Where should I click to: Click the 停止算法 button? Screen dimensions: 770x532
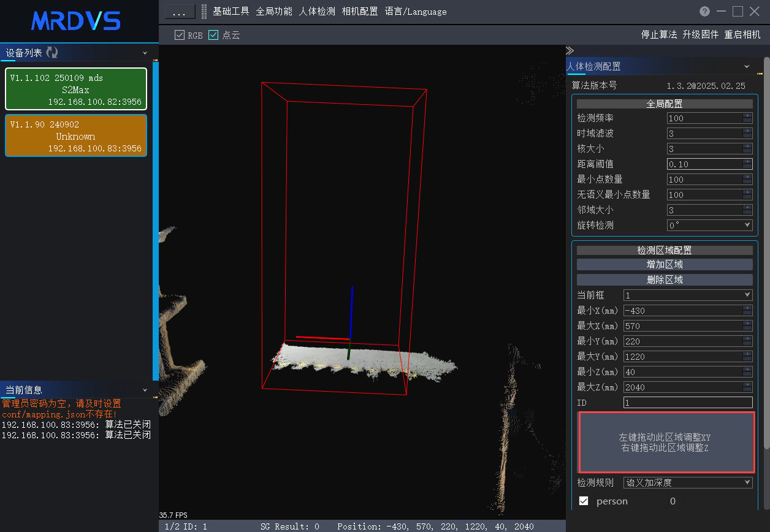tap(659, 35)
